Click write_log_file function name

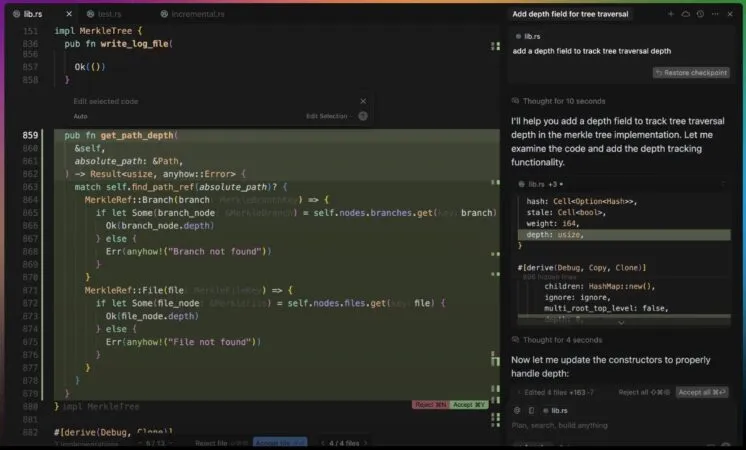click(x=134, y=43)
